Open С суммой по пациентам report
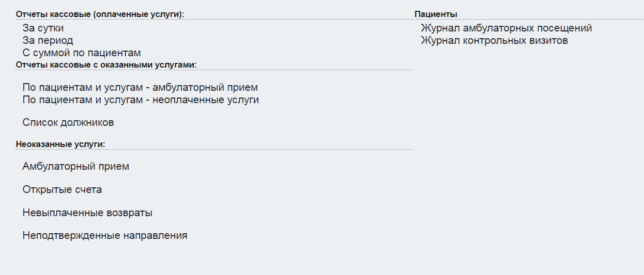The image size is (644, 275). pyautogui.click(x=81, y=53)
